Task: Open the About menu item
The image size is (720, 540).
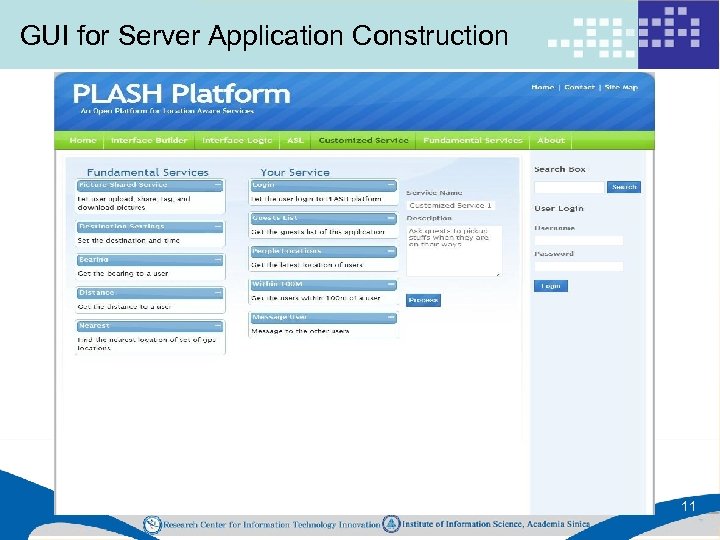Action: pyautogui.click(x=551, y=141)
